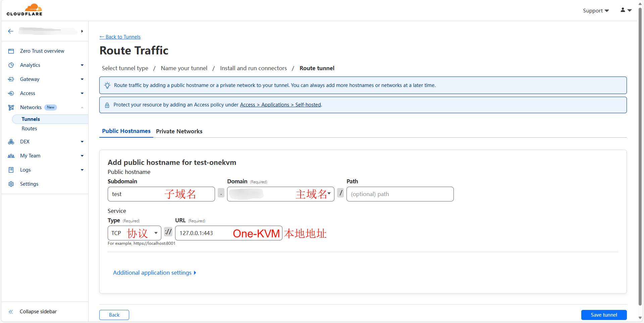Click the Cloudflare logo
The image size is (644, 323).
coord(24,10)
